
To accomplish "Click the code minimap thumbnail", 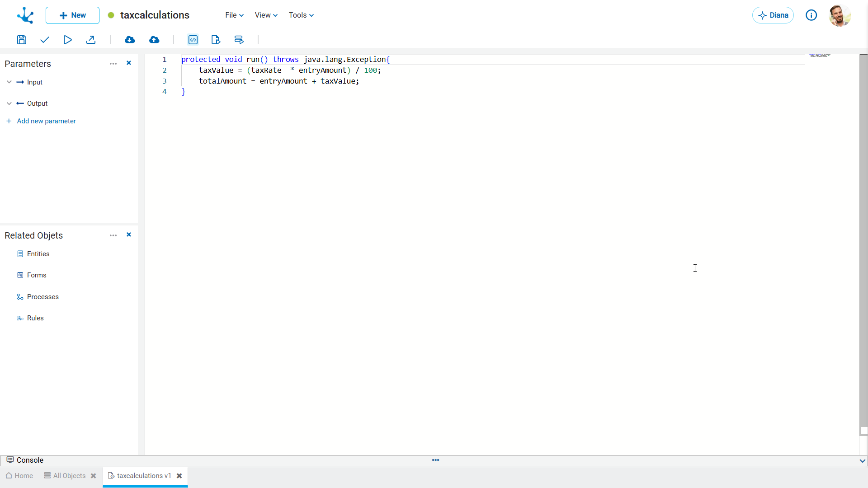I will [x=820, y=56].
